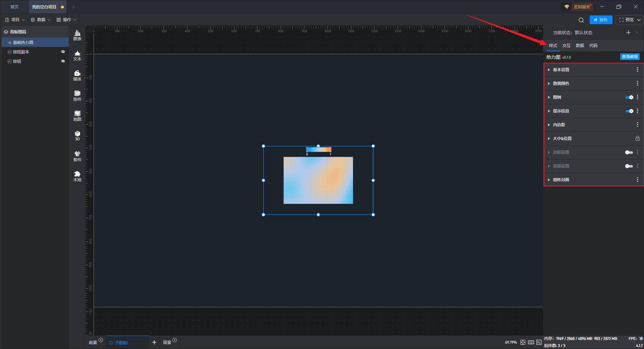
Task: Click the search magnifier icon
Action: 581,20
